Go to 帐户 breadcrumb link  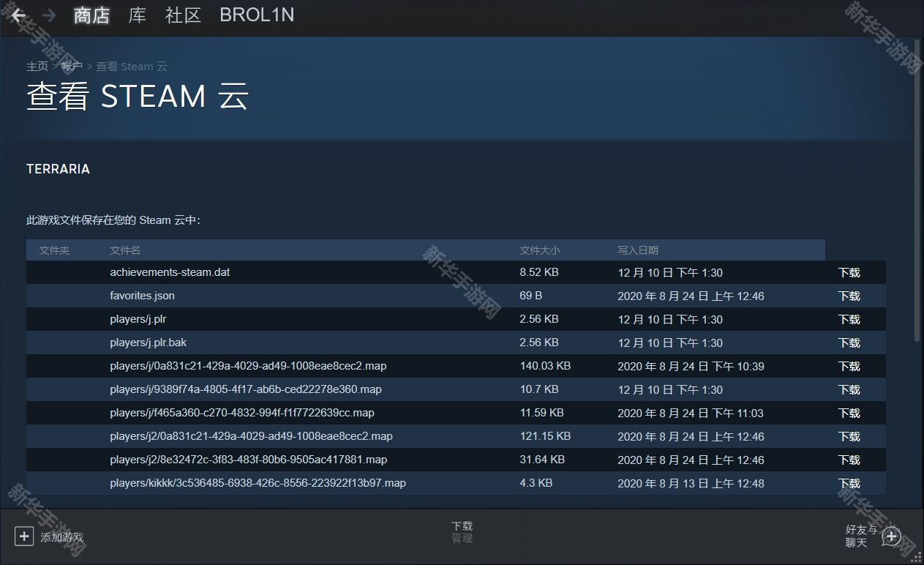(x=72, y=67)
